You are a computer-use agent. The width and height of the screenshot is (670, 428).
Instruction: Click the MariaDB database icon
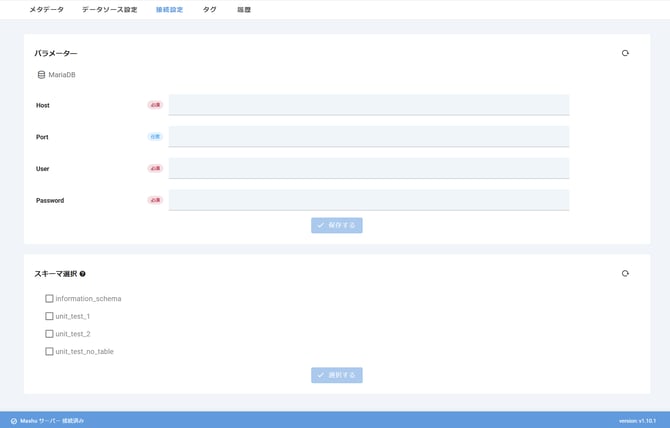point(41,75)
